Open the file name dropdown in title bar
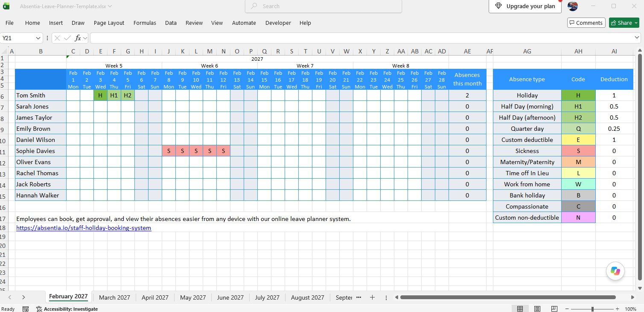Image resolution: width=644 pixels, height=312 pixels. [110, 6]
